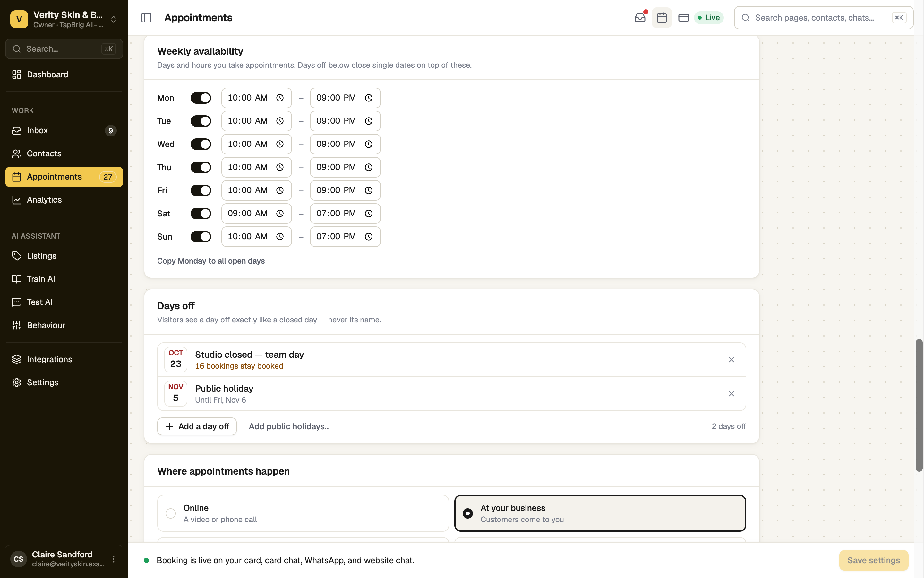Open Friday end time 09:00 PM picker

pos(345,190)
